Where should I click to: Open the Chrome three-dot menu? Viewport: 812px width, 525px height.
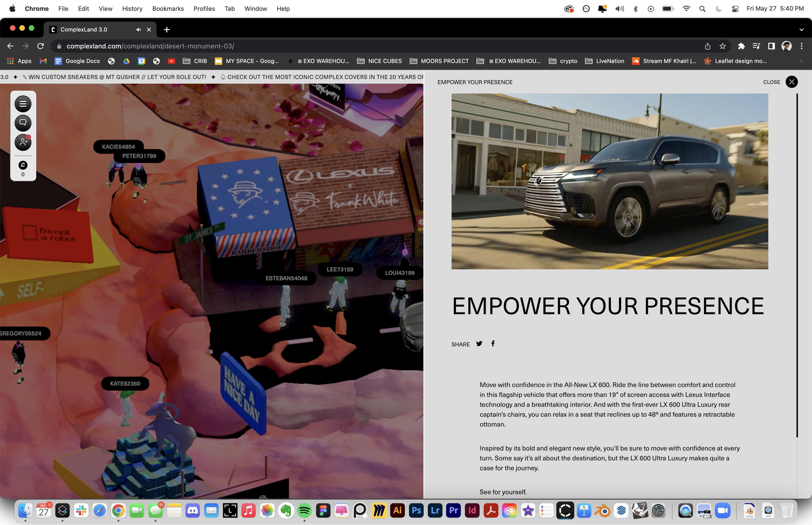801,46
